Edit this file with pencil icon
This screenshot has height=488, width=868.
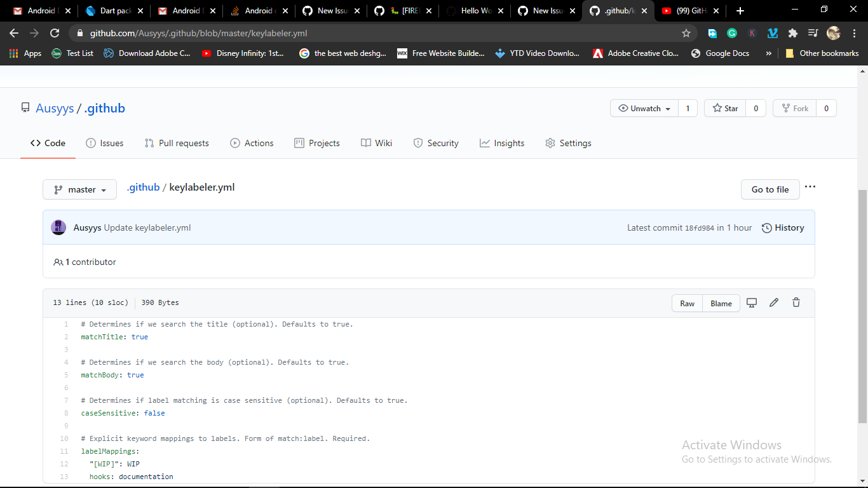pyautogui.click(x=773, y=303)
